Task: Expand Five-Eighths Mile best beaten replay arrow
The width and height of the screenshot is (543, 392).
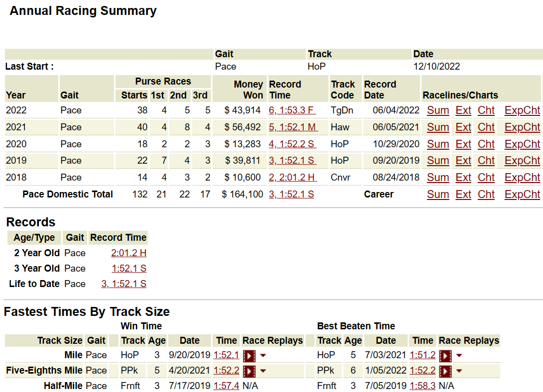Action: pos(459,371)
